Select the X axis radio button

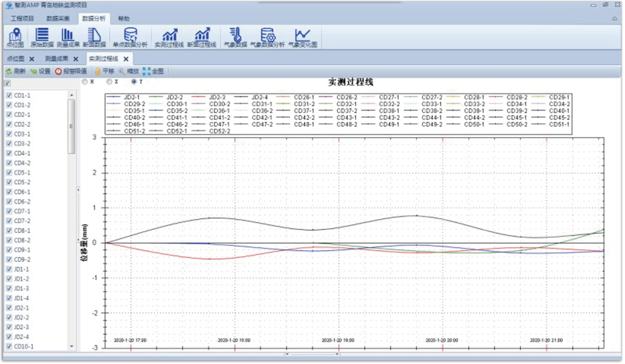110,82
